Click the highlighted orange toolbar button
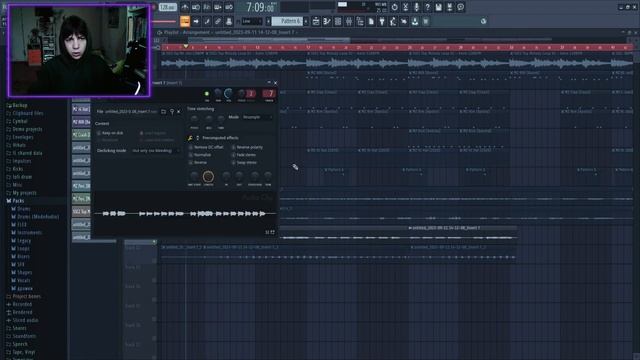 pos(185,21)
